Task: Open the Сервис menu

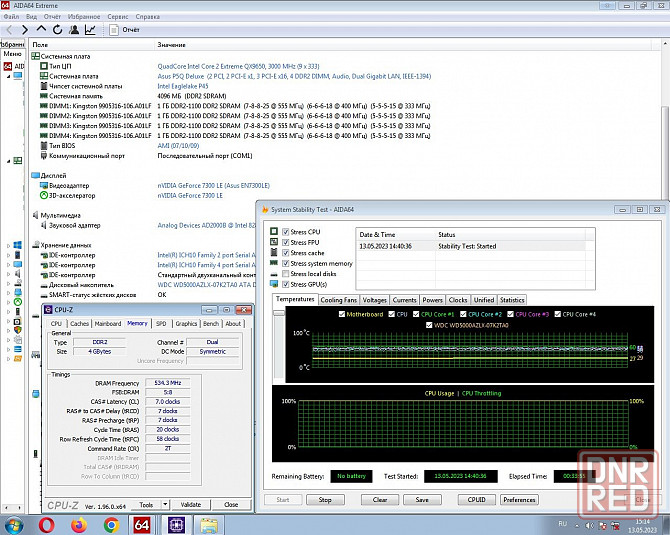Action: (118, 17)
